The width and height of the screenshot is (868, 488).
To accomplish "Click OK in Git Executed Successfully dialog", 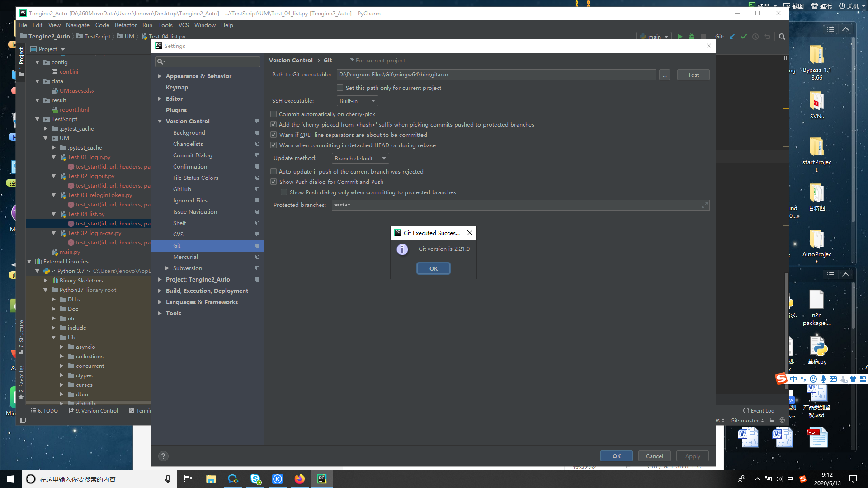I will pyautogui.click(x=433, y=269).
